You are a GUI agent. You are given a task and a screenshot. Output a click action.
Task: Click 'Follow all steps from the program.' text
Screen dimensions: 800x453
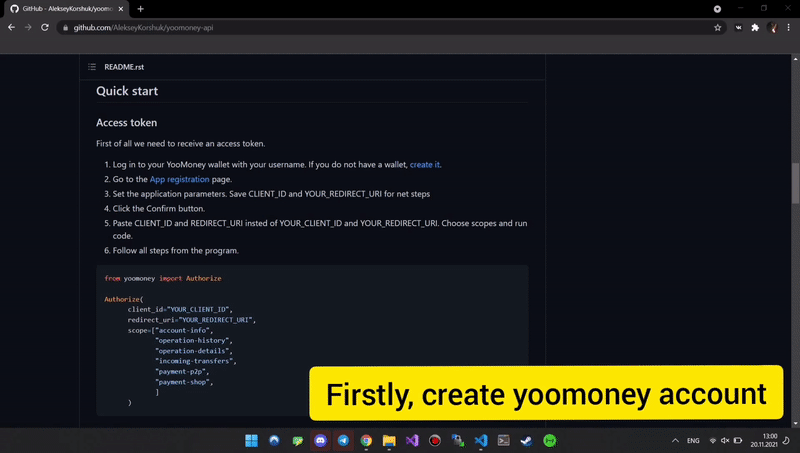point(176,250)
